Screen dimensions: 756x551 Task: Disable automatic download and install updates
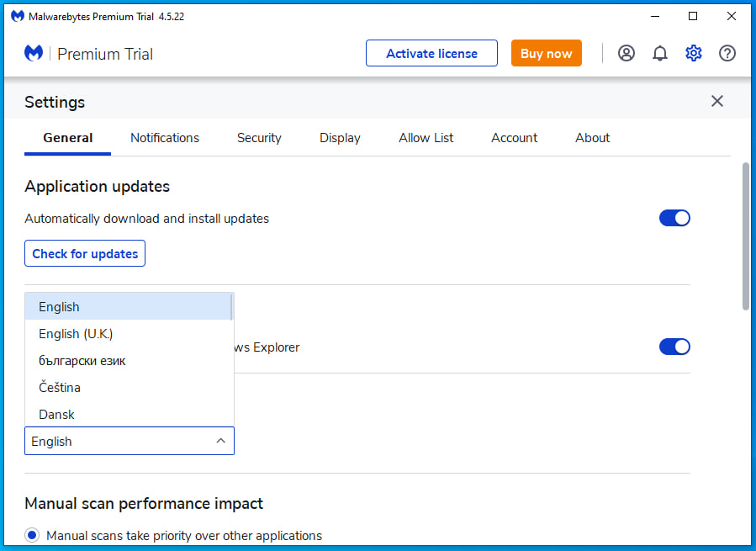(x=674, y=218)
